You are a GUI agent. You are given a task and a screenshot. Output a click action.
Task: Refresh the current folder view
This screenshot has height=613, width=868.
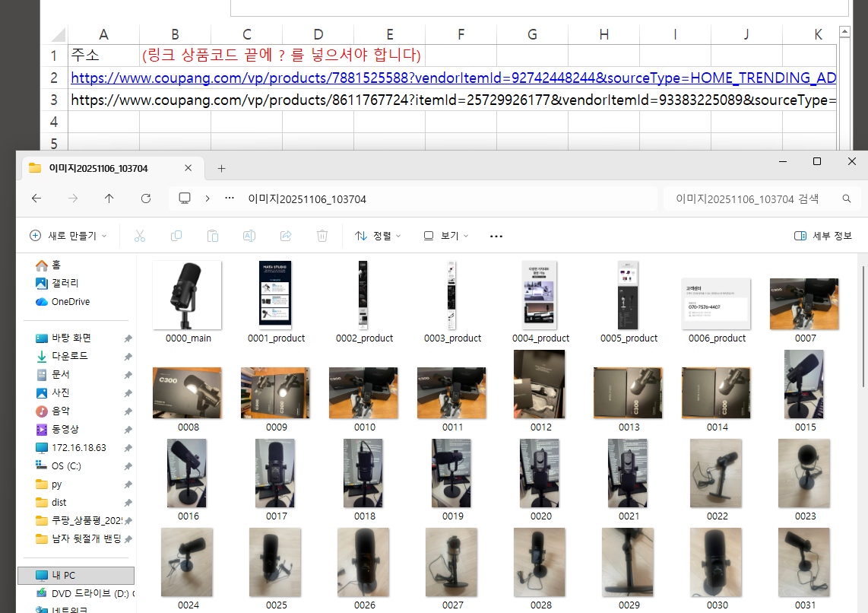pyautogui.click(x=146, y=199)
